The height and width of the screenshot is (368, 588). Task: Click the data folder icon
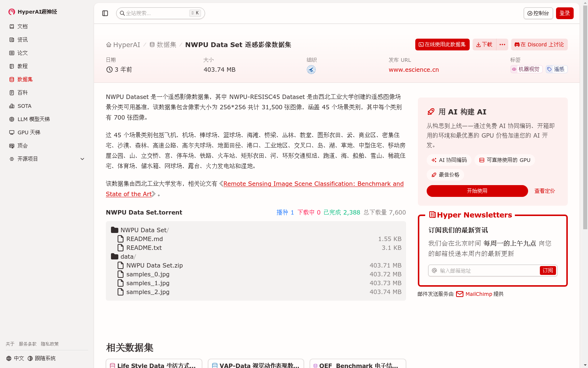tap(115, 256)
